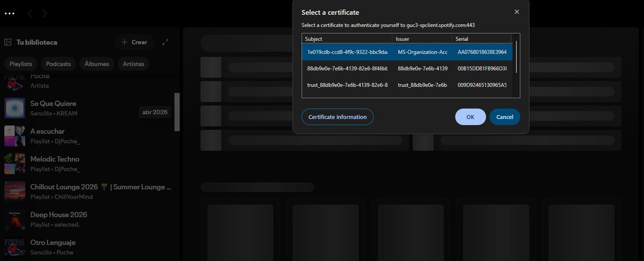
Task: Select certificate subject 88db9e0e-7e6b-4139-82e6-8f46bb
Action: click(347, 69)
